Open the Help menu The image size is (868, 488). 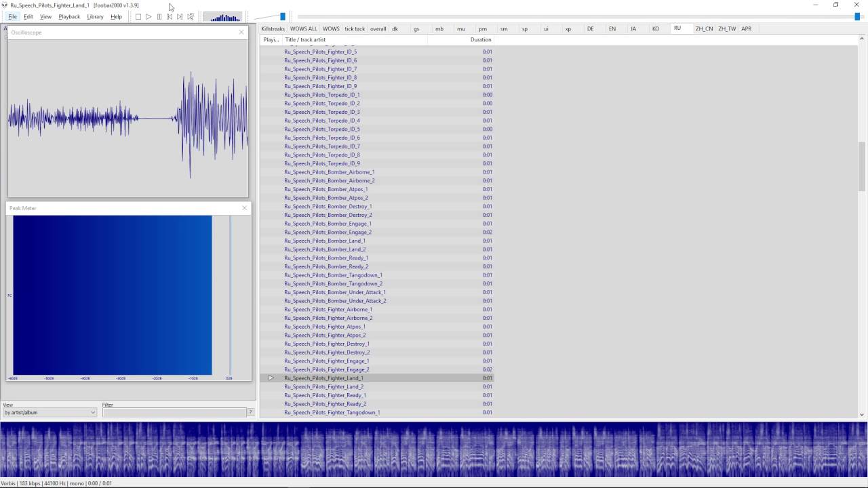point(116,17)
